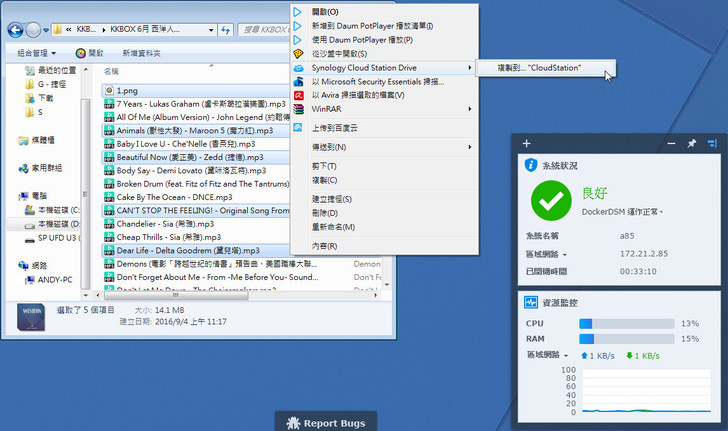Choose 新增到 Daum PotPlayer 播放清單
Screen dimensions: 728x431
(x=384, y=26)
